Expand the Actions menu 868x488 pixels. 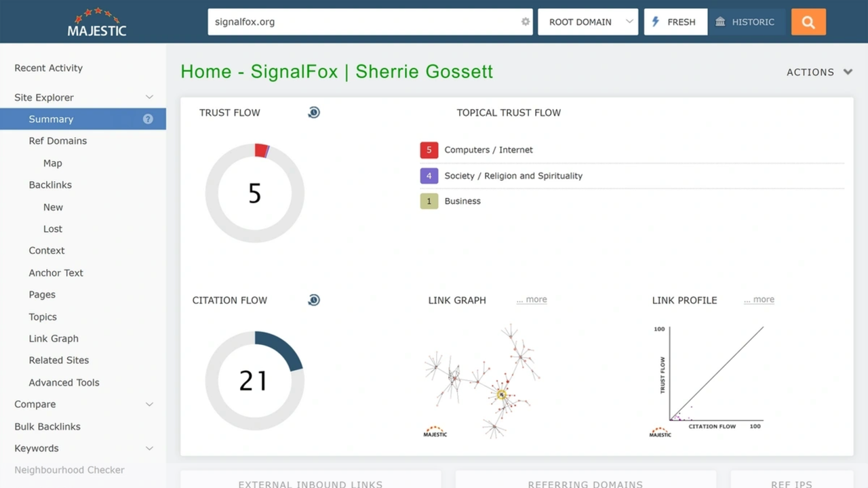click(819, 72)
